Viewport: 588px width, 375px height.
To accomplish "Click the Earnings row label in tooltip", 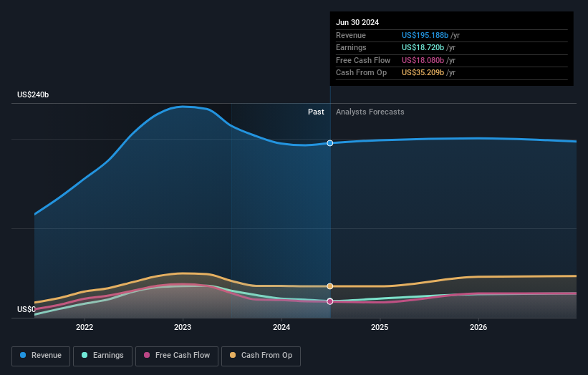I will tap(351, 47).
